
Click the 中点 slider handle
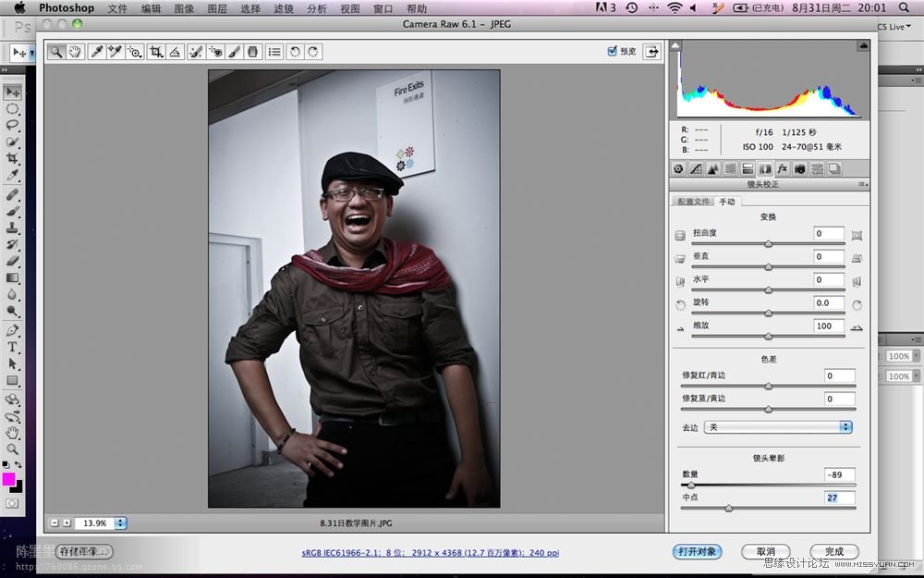tap(729, 508)
